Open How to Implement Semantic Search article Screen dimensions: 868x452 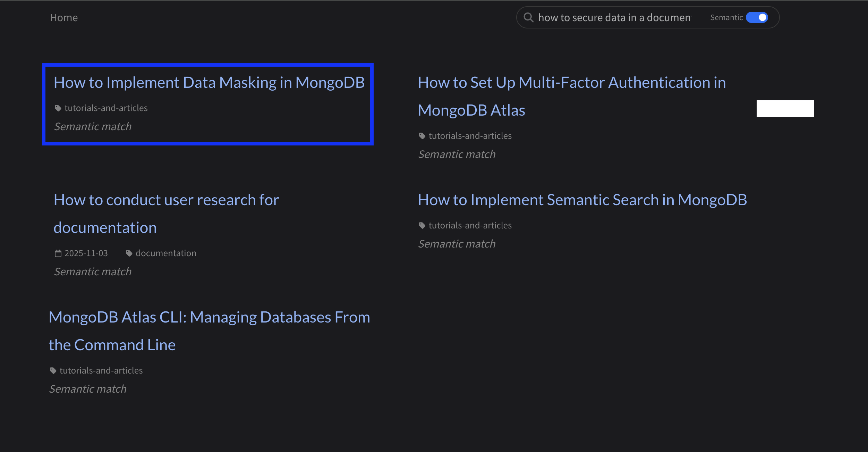tap(582, 200)
